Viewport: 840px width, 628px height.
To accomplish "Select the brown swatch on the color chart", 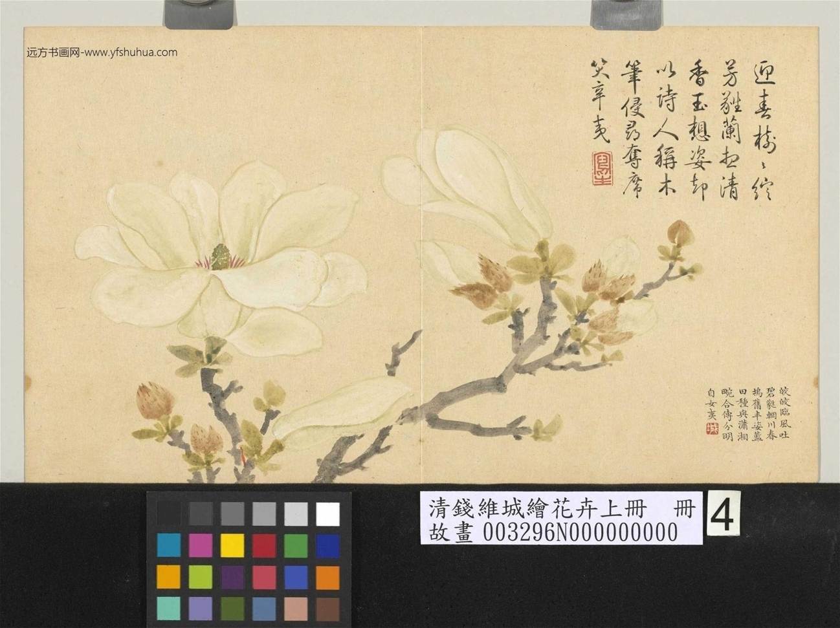I will click(x=328, y=609).
